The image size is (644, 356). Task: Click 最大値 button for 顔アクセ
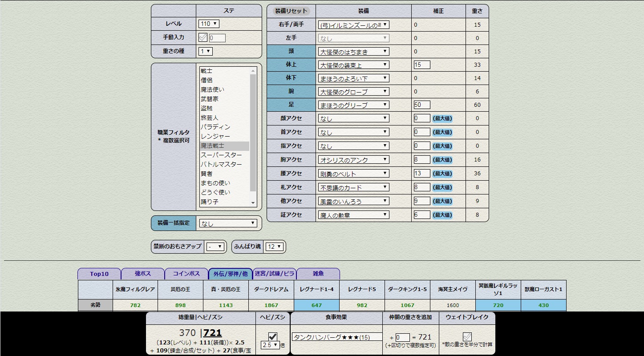442,118
